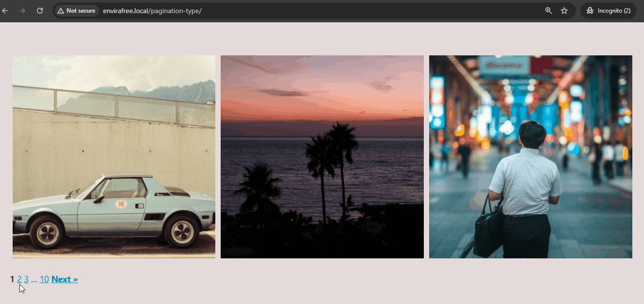Screen dimensions: 644x304
Task: Select the current page number 1
Action: (12, 279)
